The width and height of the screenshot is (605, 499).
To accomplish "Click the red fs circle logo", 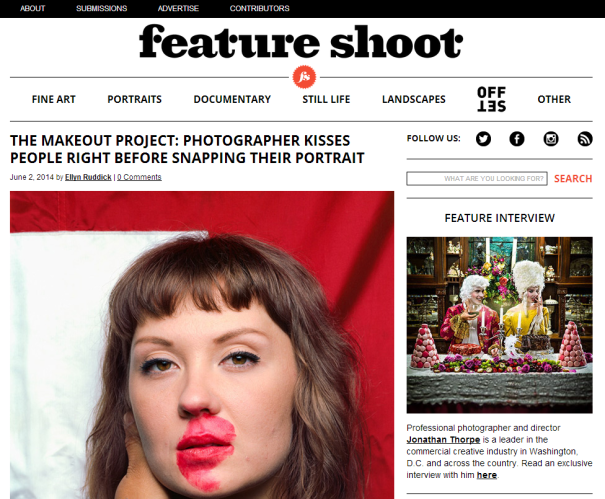I will (304, 77).
